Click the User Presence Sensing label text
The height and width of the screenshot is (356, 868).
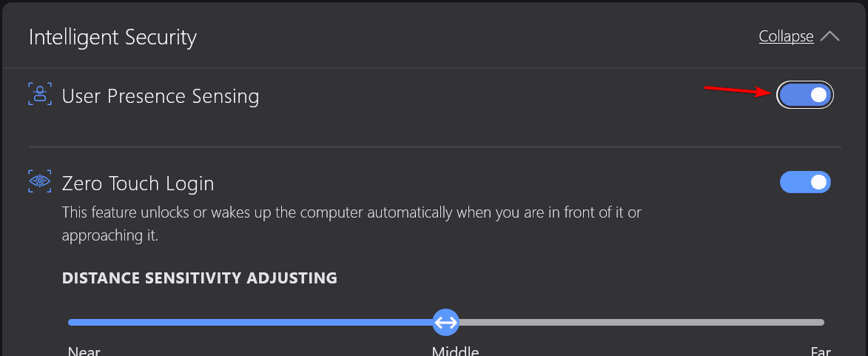click(x=161, y=96)
